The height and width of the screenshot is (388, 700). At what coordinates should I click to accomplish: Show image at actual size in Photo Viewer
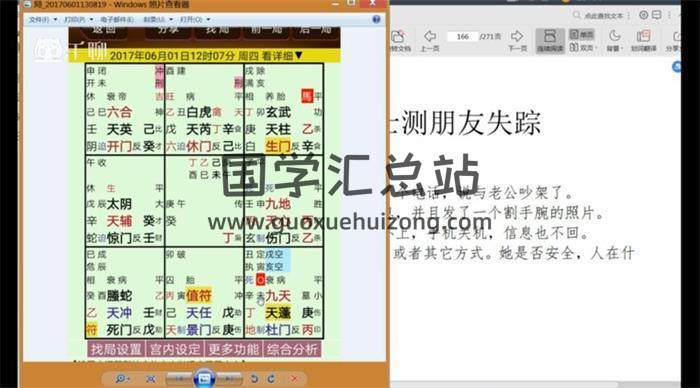tap(151, 379)
